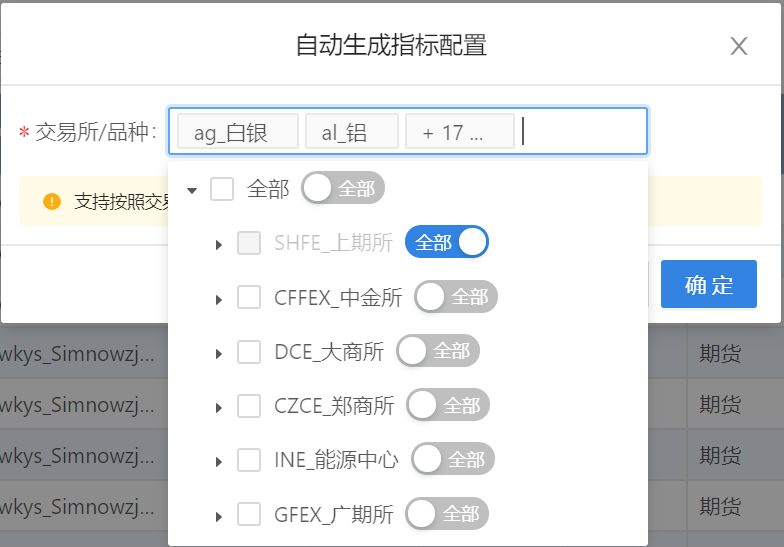Expand the SHFE_上期所 tree node

click(218, 245)
